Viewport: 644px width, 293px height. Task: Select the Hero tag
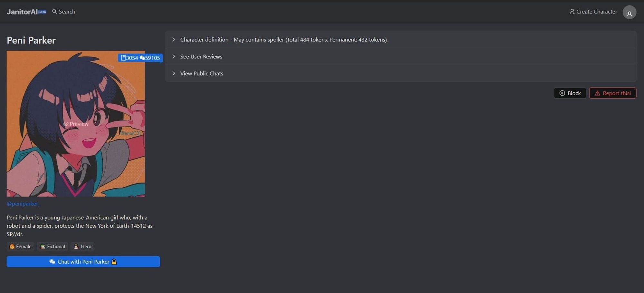click(x=82, y=246)
